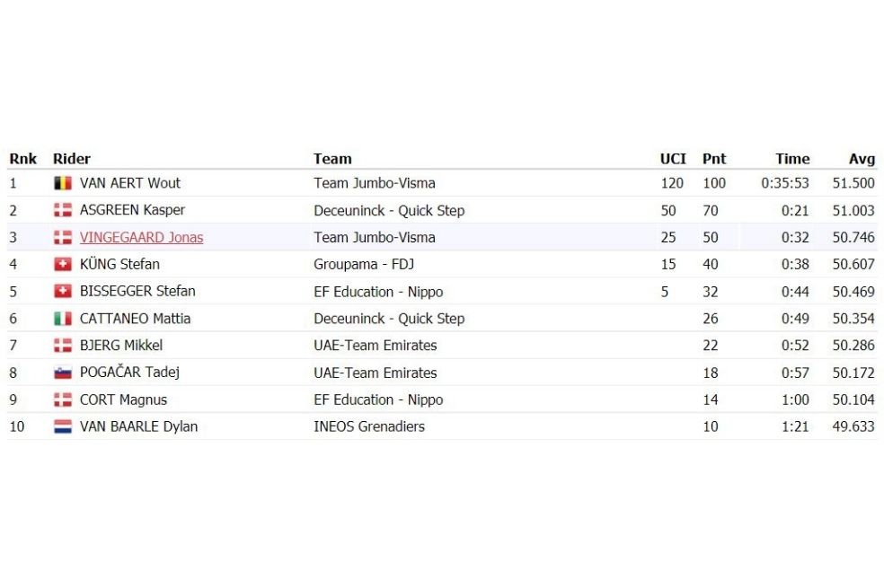This screenshot has height=588, width=884.
Task: Open the Team Jumbo-Visma link in row one
Action: point(375,183)
